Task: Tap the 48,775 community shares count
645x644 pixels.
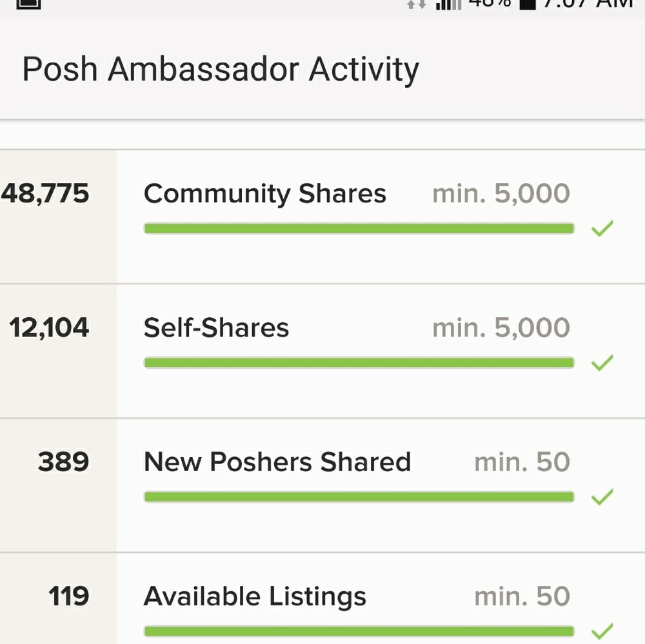Action: [x=45, y=193]
